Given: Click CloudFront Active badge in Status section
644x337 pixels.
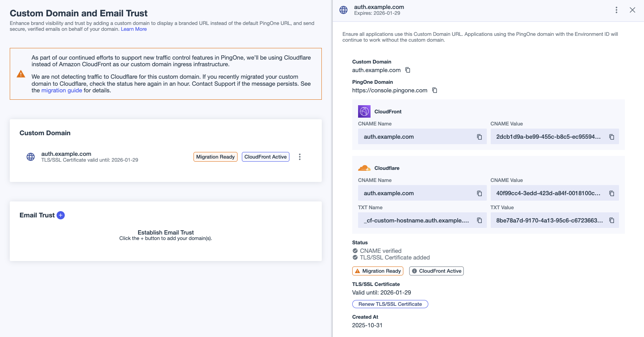Looking at the screenshot, I should click(436, 271).
